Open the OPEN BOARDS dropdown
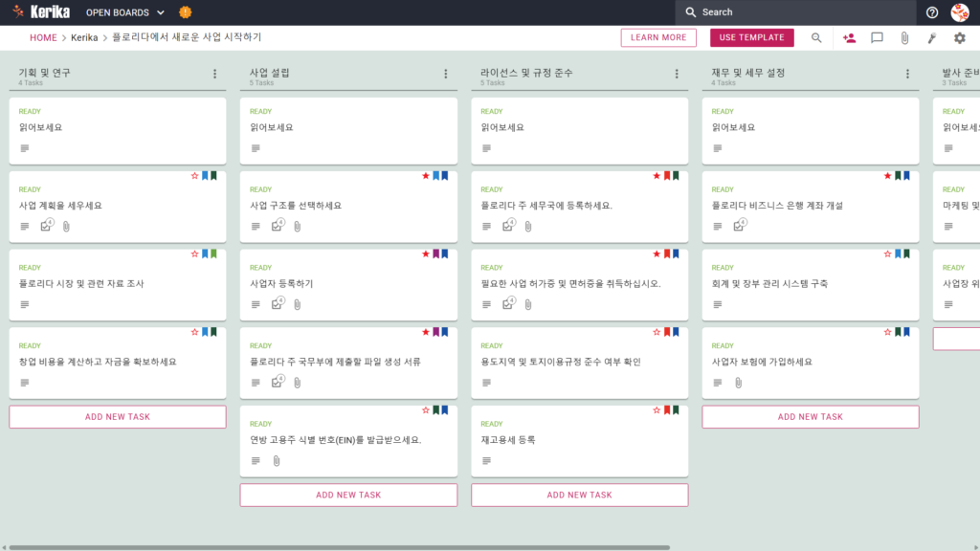Viewport: 980px width, 551px height. tap(125, 12)
